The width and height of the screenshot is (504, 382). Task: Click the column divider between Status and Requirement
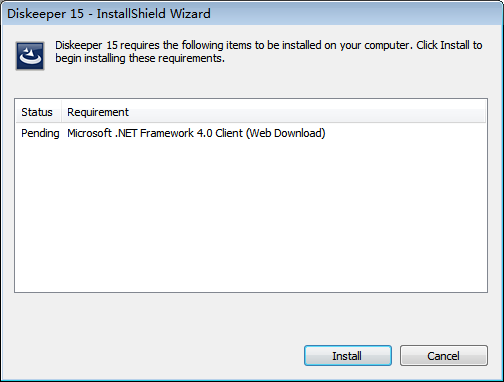tap(61, 112)
